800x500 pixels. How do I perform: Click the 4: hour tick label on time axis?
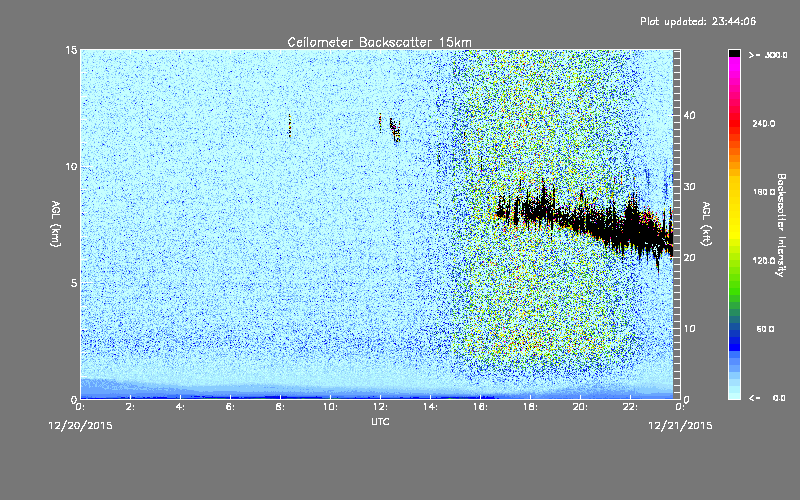point(181,407)
